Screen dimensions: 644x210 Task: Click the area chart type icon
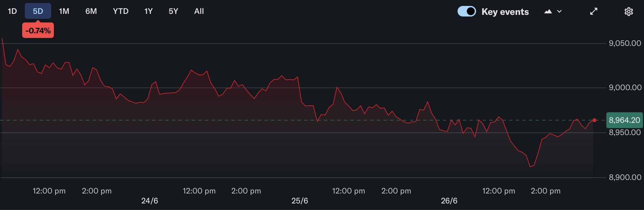[548, 12]
